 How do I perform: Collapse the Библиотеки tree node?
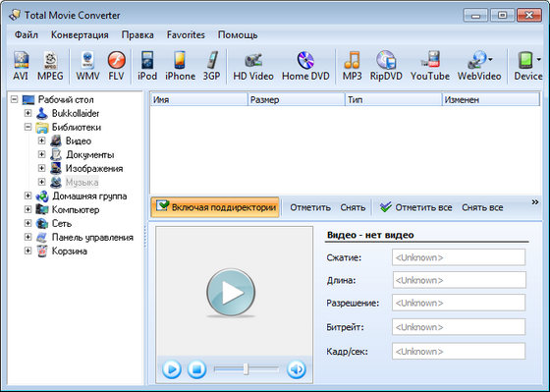point(28,127)
